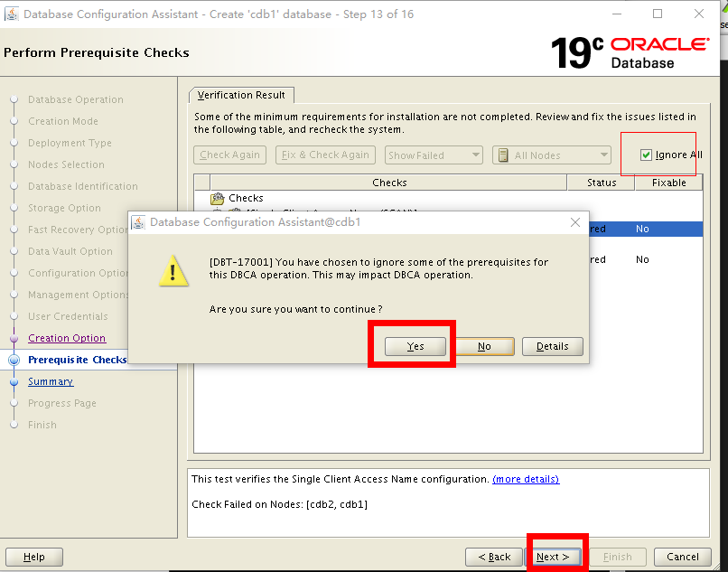Click the Help button
The height and width of the screenshot is (572, 728).
tap(34, 557)
